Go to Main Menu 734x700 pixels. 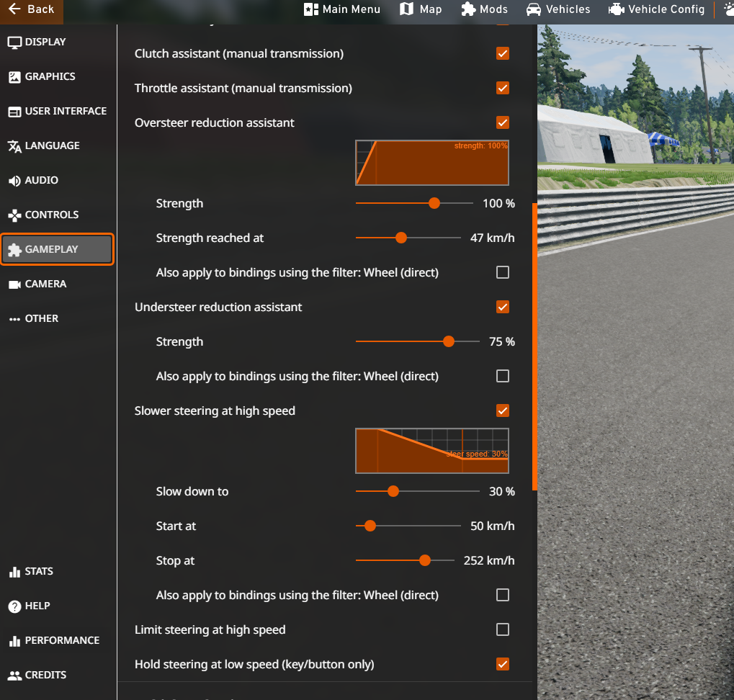[x=342, y=9]
